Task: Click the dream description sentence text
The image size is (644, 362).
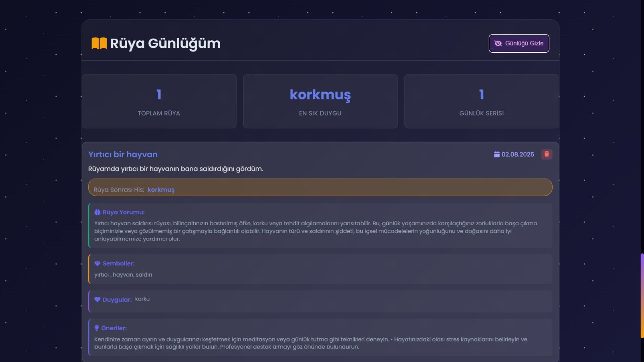Action: click(175, 169)
